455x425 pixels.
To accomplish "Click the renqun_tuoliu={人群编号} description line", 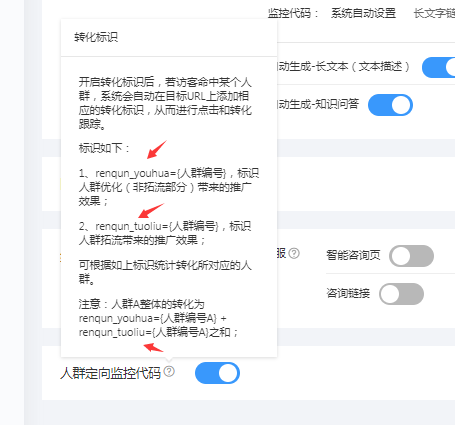I will (x=165, y=233).
